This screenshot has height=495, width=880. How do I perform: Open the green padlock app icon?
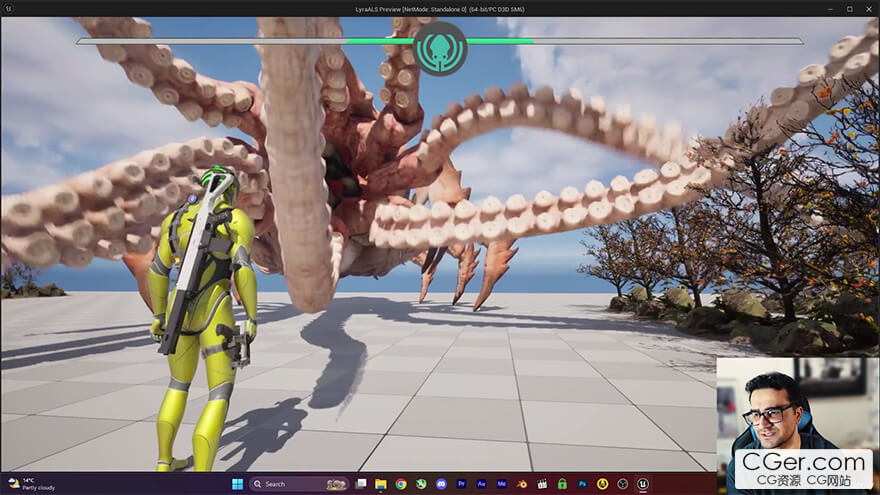click(562, 484)
